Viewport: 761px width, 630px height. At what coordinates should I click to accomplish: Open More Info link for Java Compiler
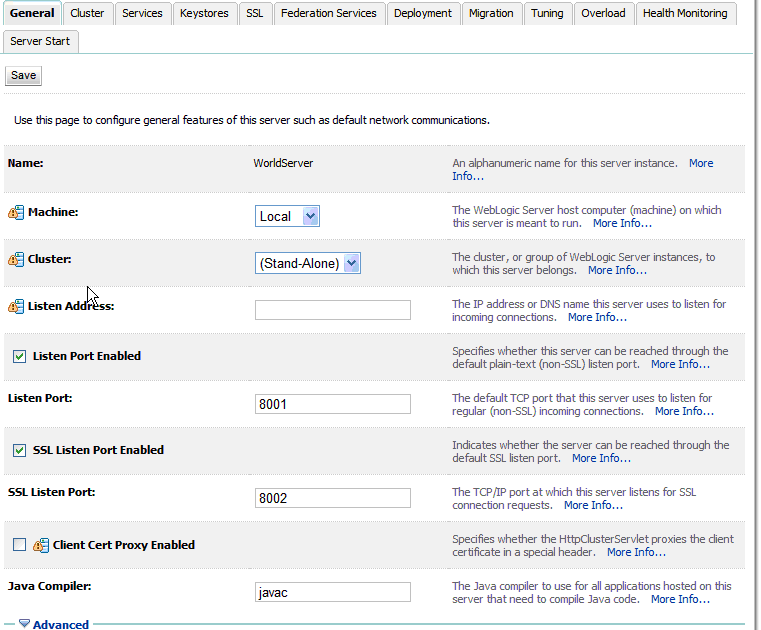[x=680, y=600]
